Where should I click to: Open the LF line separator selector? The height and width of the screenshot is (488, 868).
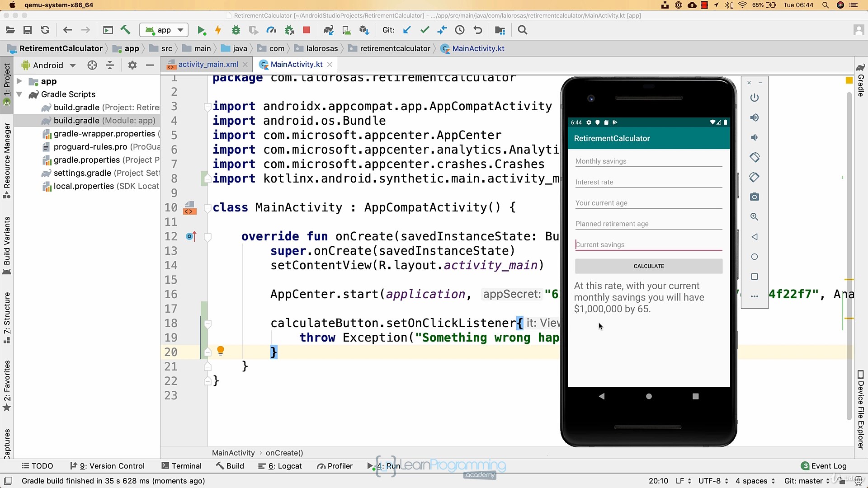coord(683,481)
